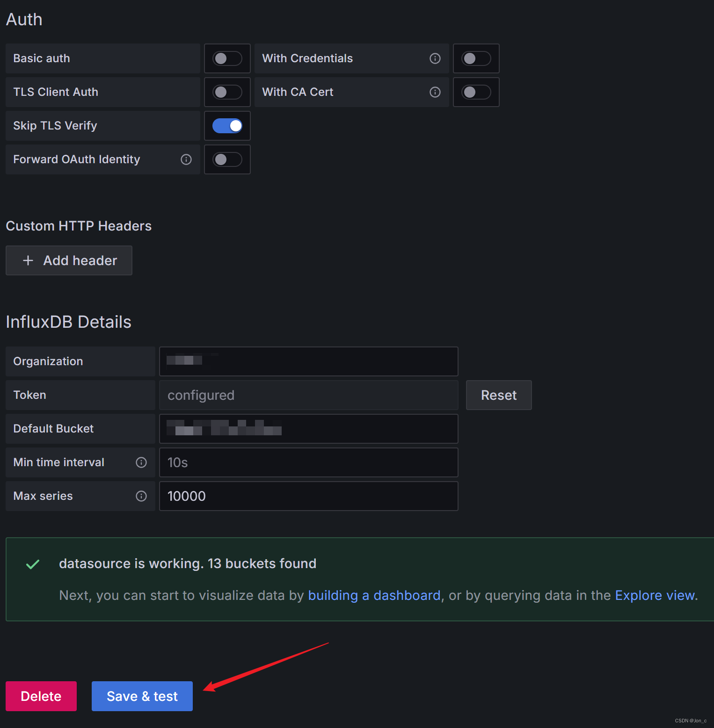Viewport: 714px width, 728px height.
Task: Delete the data source
Action: pos(41,696)
